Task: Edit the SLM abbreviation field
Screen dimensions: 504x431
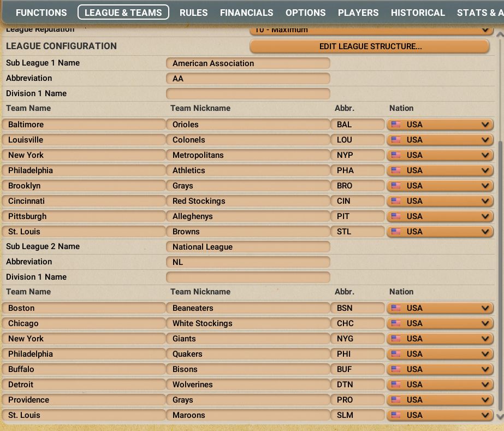Action: tap(358, 415)
